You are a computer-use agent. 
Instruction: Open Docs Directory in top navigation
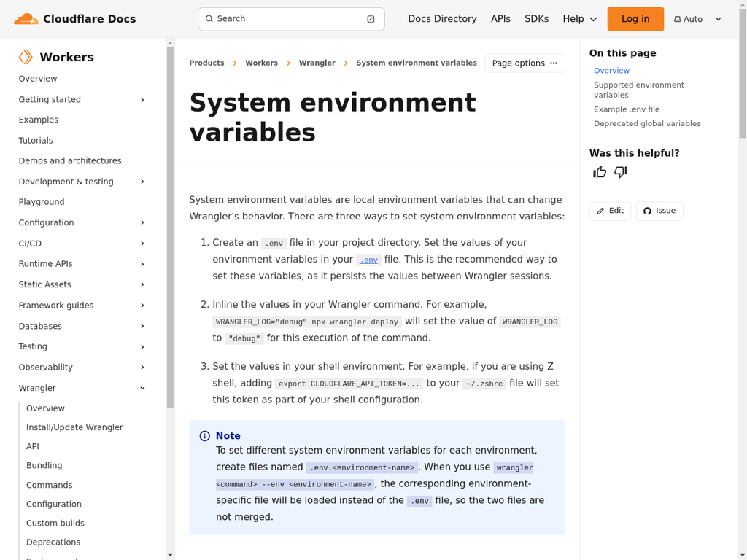(442, 19)
